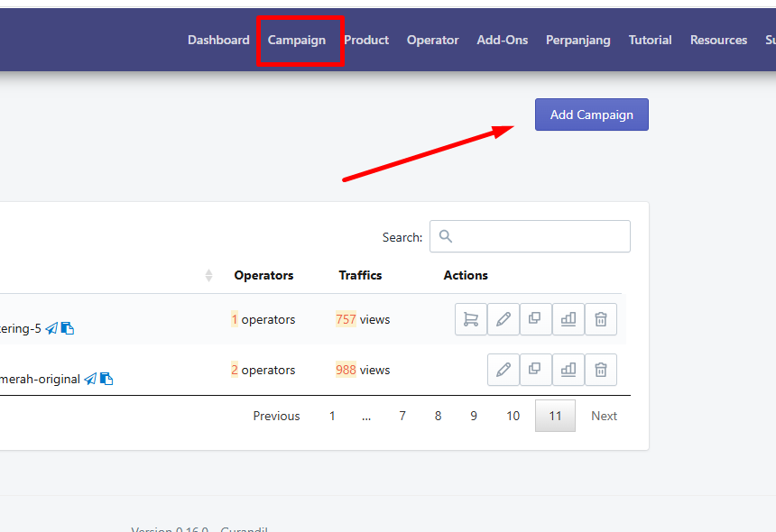776x532 pixels.
Task: Open the Campaign menu item
Action: [297, 40]
